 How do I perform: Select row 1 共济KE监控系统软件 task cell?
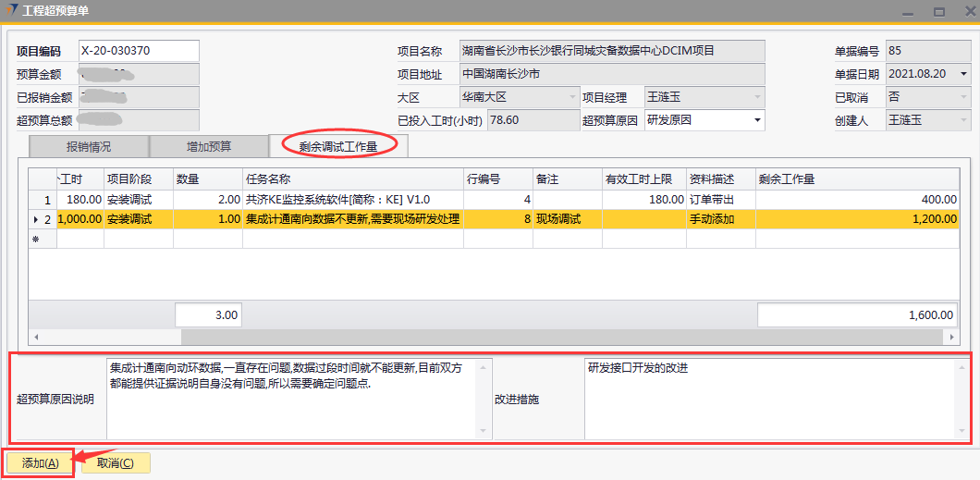pyautogui.click(x=351, y=199)
